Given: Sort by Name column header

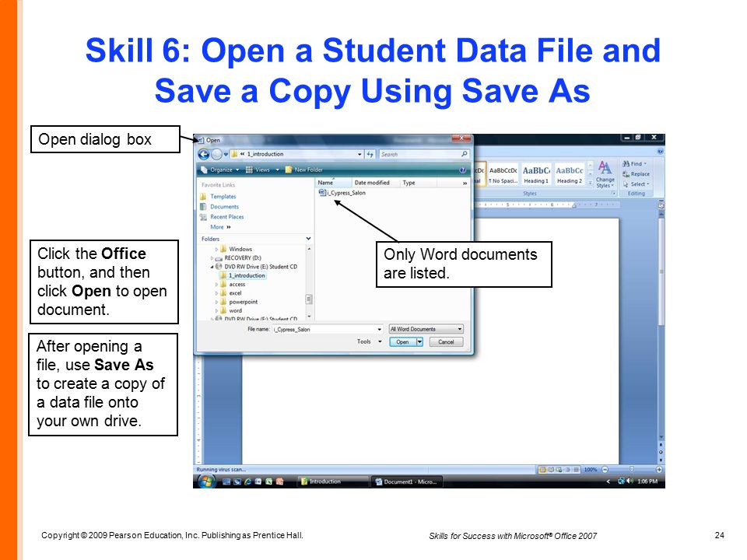Looking at the screenshot, I should [x=333, y=182].
